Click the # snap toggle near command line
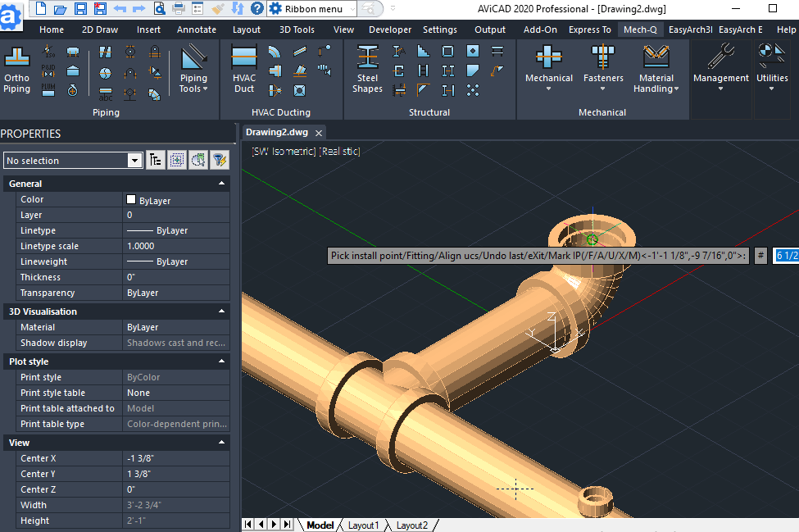799x532 pixels. (x=760, y=255)
